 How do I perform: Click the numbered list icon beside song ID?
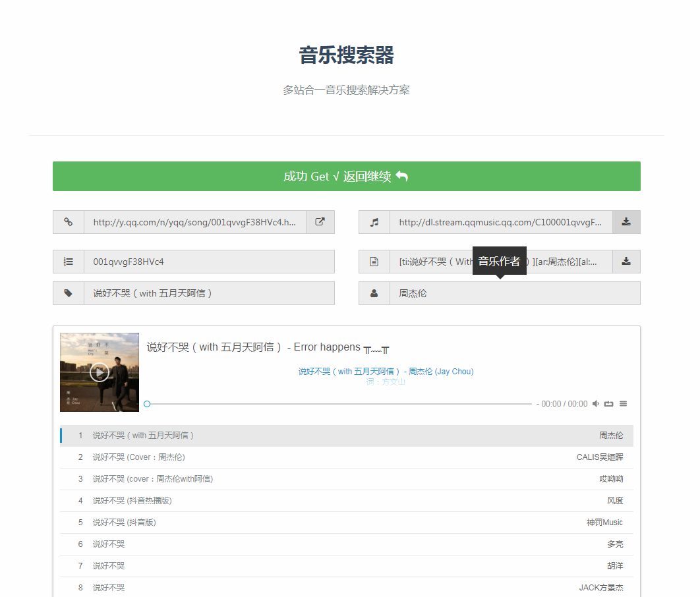(x=69, y=262)
